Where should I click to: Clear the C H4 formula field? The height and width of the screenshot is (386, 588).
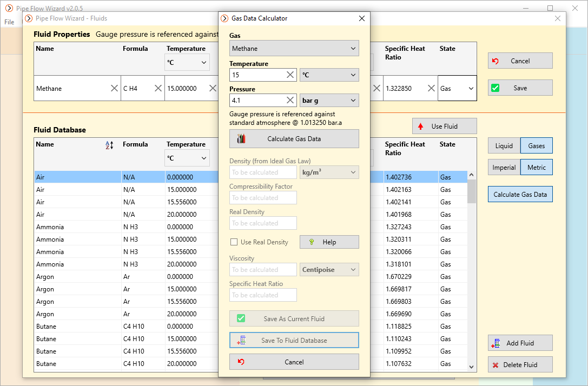[x=158, y=89]
